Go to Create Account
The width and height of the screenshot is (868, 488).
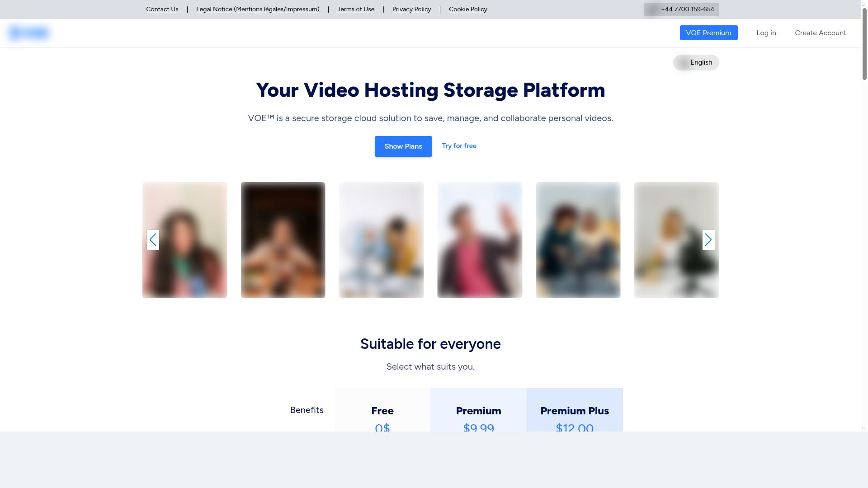click(820, 33)
